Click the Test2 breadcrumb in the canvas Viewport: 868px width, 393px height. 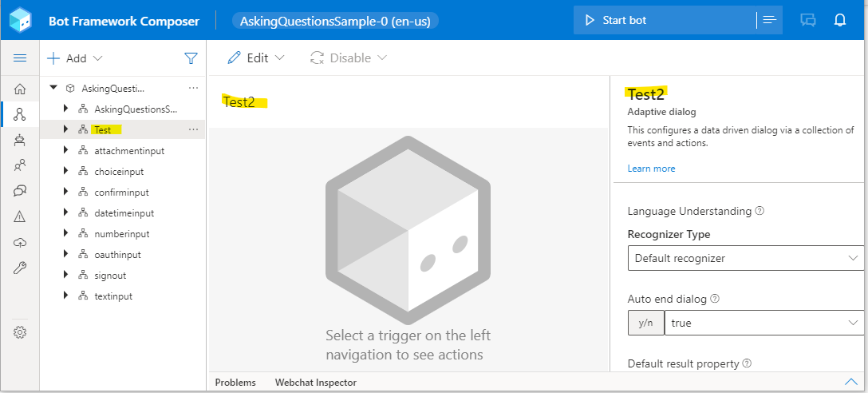[239, 101]
